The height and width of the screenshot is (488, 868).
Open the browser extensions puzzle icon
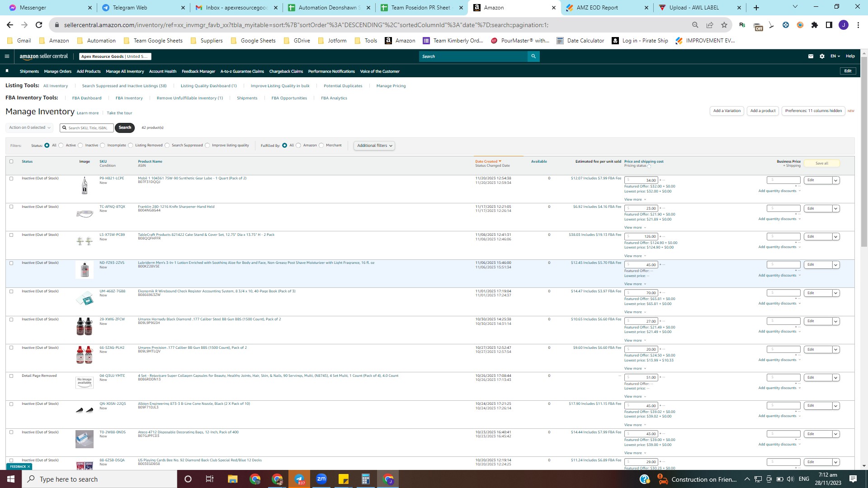815,25
